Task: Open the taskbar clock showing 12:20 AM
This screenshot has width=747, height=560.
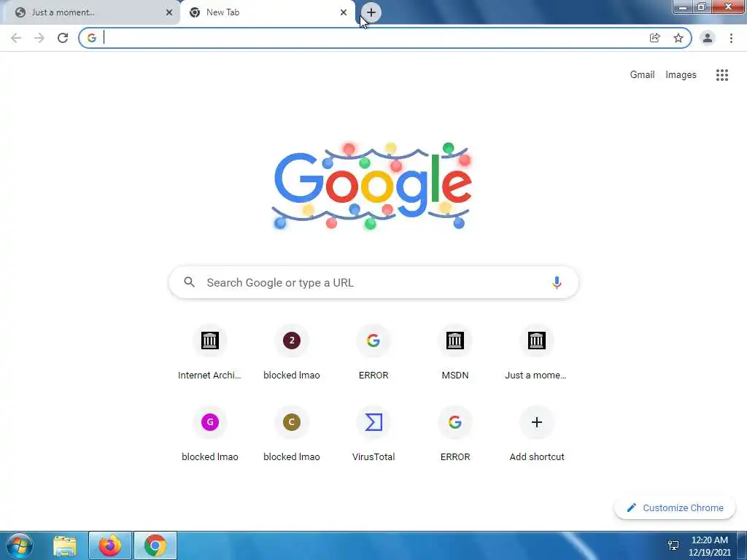Action: (709, 546)
